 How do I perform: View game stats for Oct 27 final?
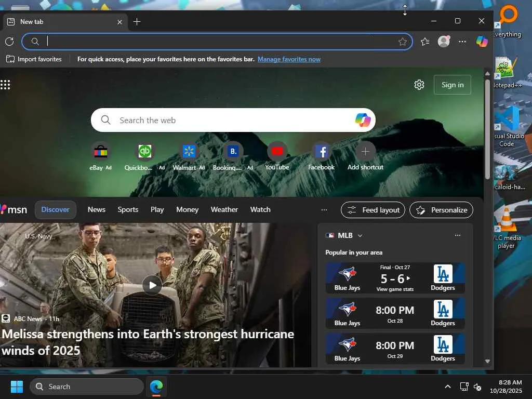tap(395, 289)
